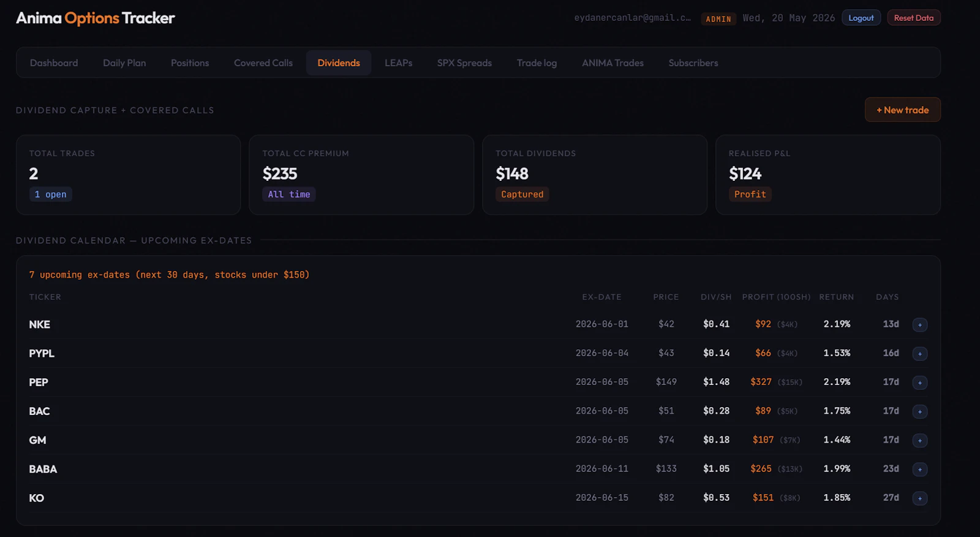Viewport: 980px width, 537px height.
Task: Click the date Wed, 20 May 2026
Action: (x=789, y=18)
